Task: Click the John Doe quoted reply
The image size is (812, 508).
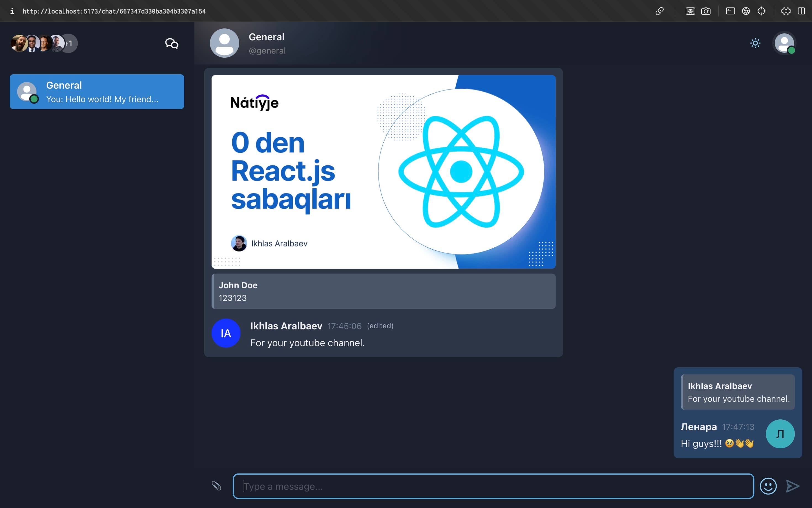Action: pyautogui.click(x=383, y=291)
